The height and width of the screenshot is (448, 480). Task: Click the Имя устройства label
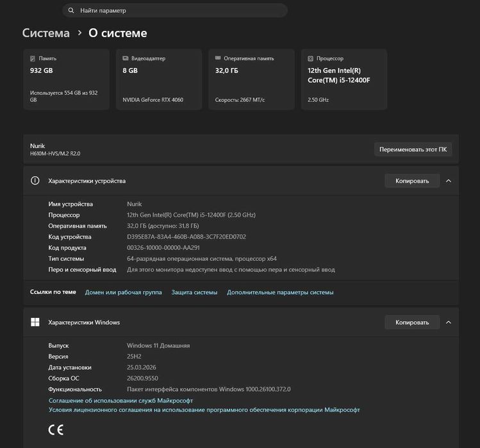70,204
